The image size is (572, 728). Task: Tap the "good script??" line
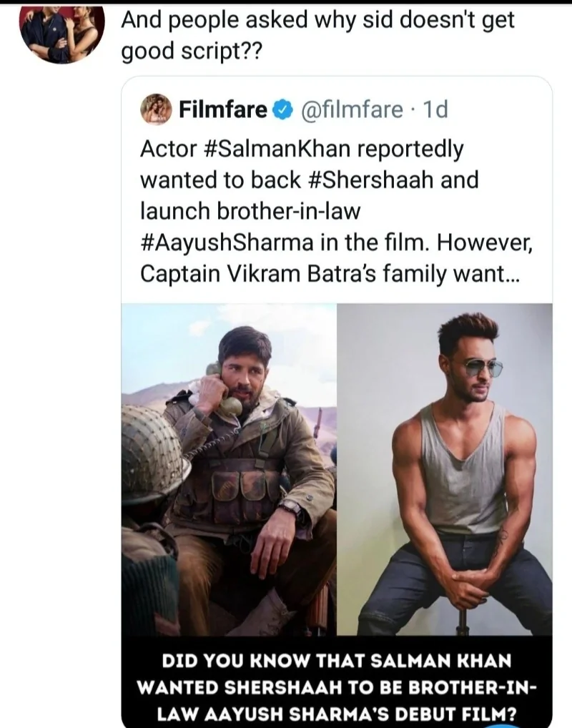tap(192, 52)
